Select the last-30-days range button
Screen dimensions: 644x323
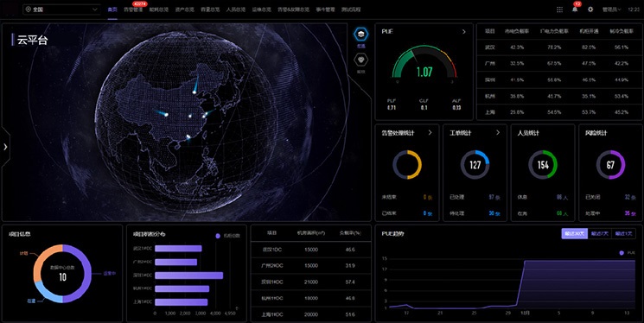(574, 233)
